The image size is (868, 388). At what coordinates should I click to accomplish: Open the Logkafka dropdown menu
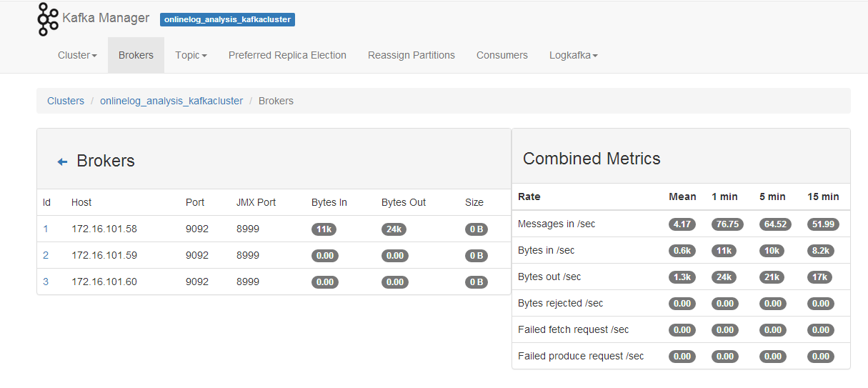[574, 55]
